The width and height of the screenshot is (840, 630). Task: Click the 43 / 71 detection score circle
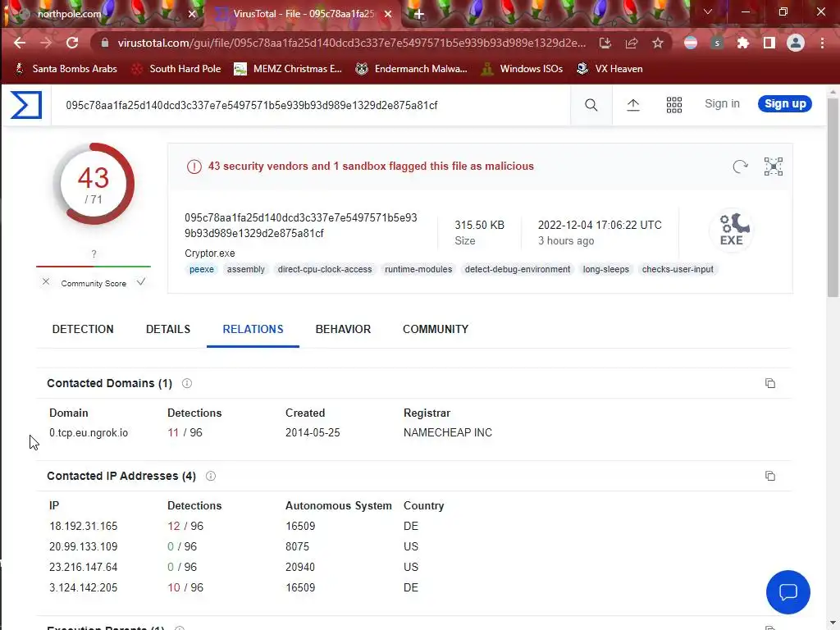tap(94, 184)
